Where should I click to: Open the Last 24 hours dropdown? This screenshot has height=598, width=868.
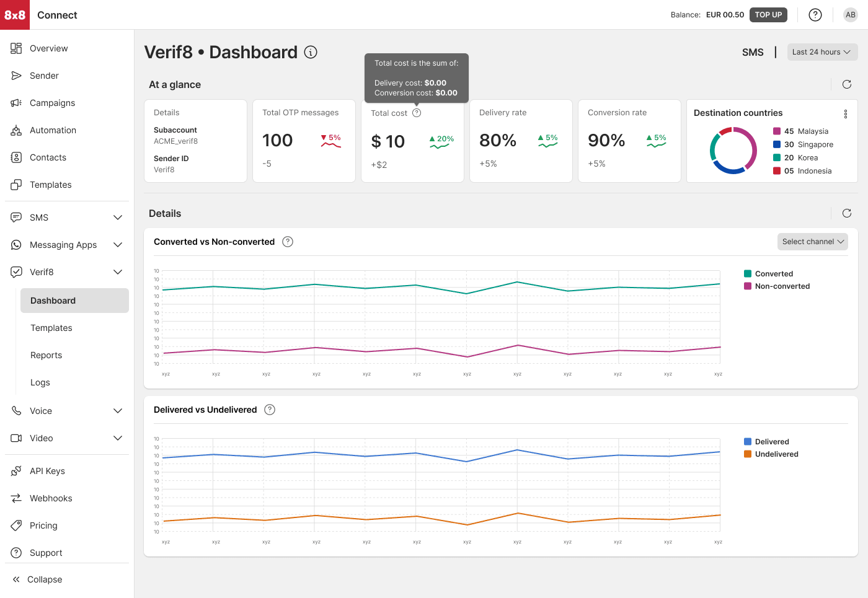[x=822, y=52]
